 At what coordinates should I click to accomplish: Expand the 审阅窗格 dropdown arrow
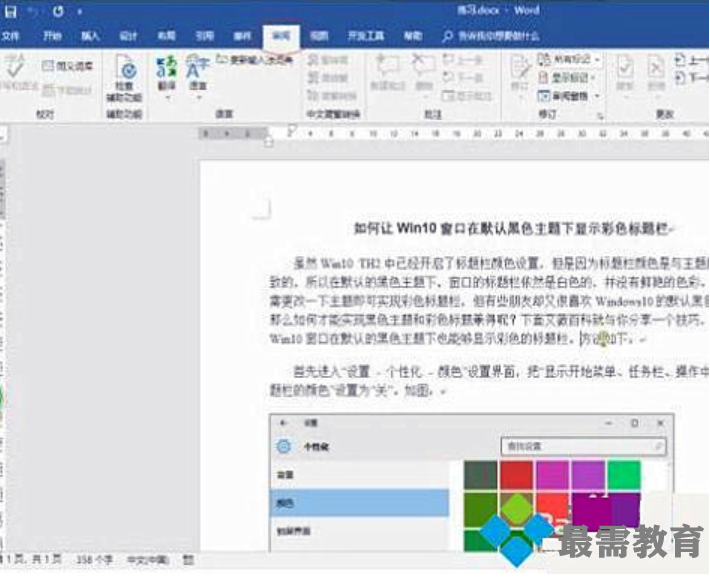point(597,96)
